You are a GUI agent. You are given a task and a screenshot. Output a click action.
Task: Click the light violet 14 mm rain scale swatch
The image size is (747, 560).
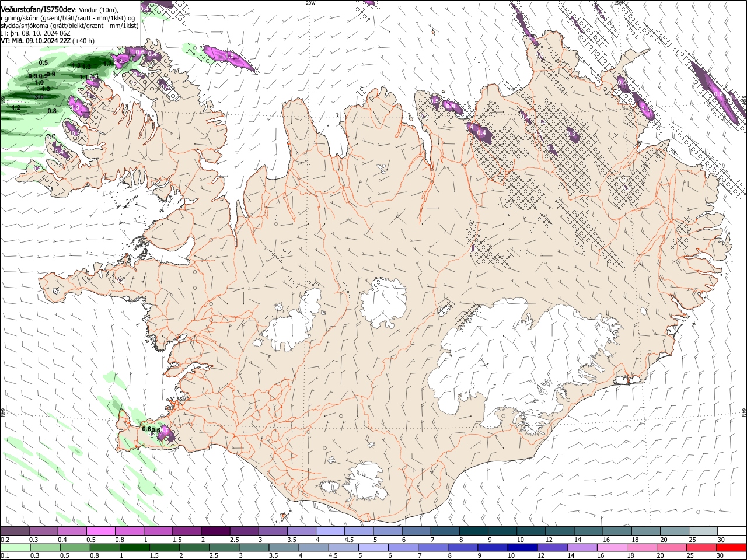tap(581, 547)
